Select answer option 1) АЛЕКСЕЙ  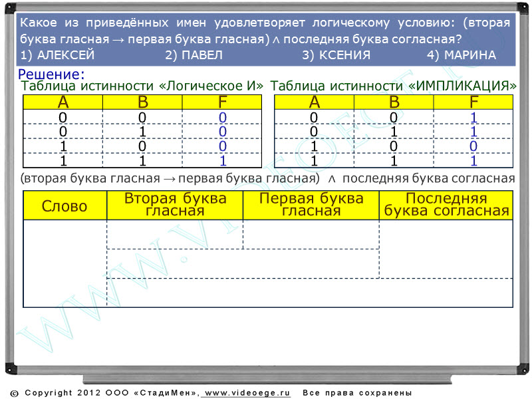click(x=57, y=55)
